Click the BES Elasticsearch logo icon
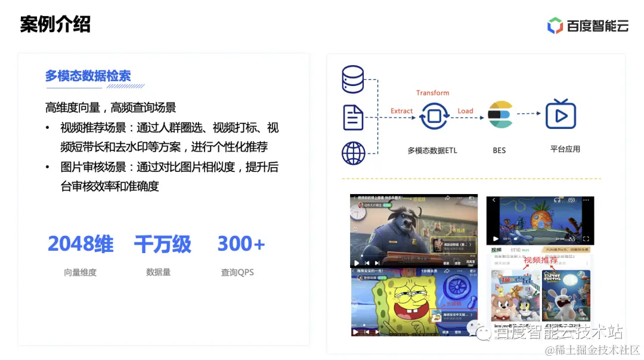 (500, 115)
